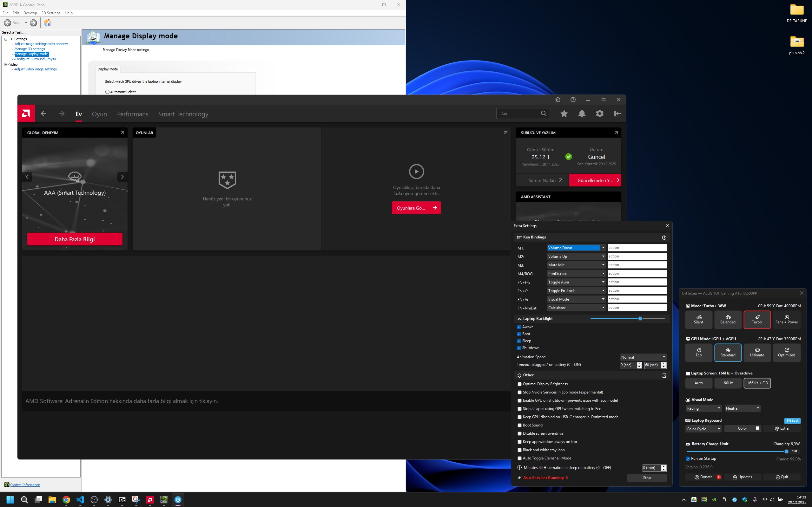Open AMD Software help question mark icon

573,100
